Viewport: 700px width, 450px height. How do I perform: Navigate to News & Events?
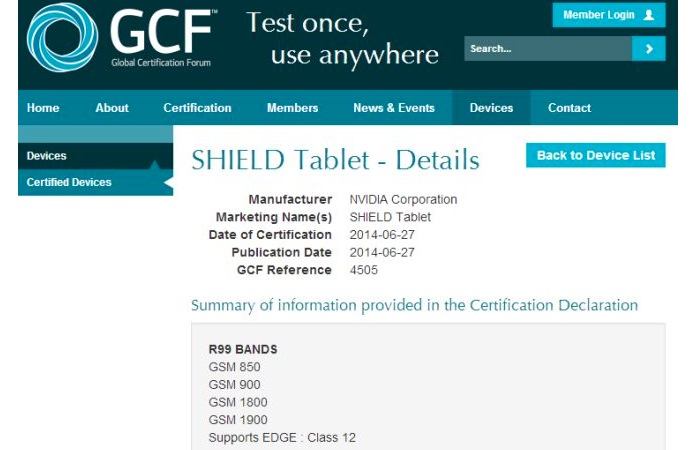(x=394, y=108)
